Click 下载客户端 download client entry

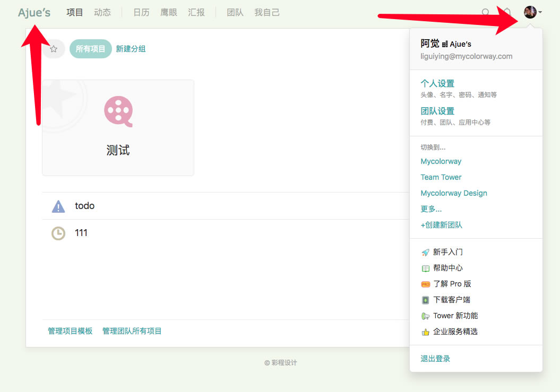(451, 300)
